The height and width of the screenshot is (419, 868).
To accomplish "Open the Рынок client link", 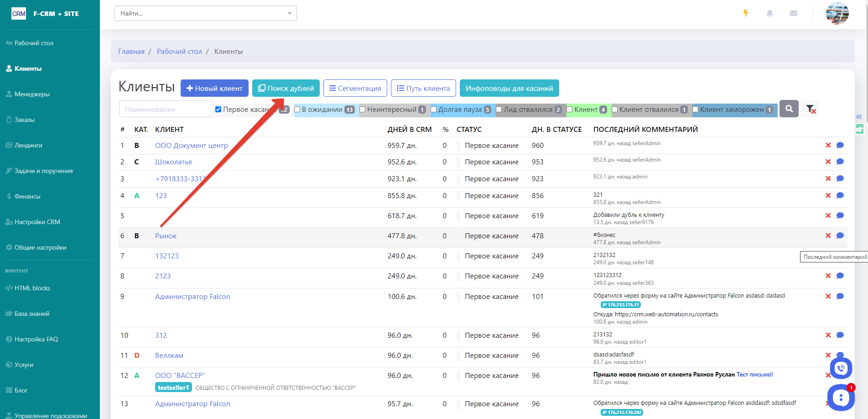I will click(166, 236).
